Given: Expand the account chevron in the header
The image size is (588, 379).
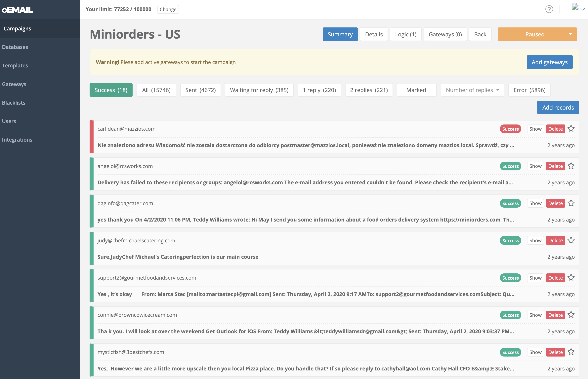Looking at the screenshot, I should (x=583, y=9).
